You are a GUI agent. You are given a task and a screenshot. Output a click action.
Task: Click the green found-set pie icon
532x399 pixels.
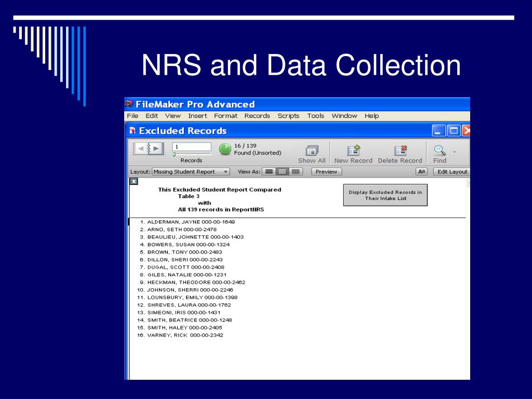coord(224,149)
